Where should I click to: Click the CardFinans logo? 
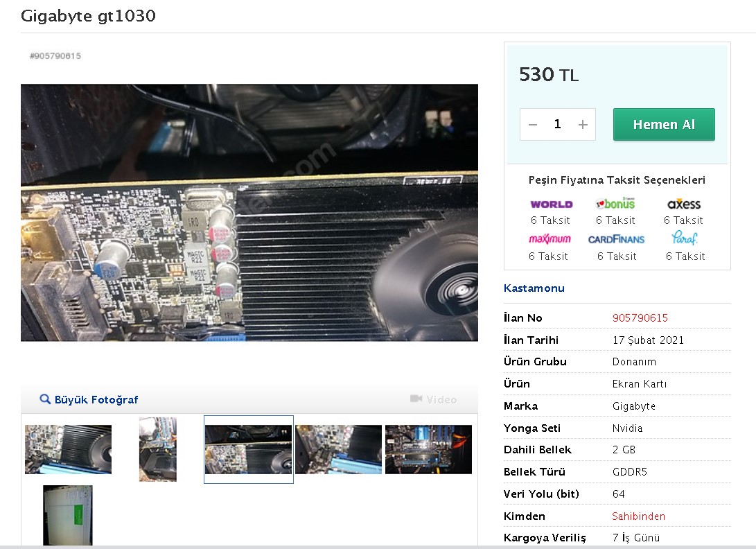[x=616, y=239]
